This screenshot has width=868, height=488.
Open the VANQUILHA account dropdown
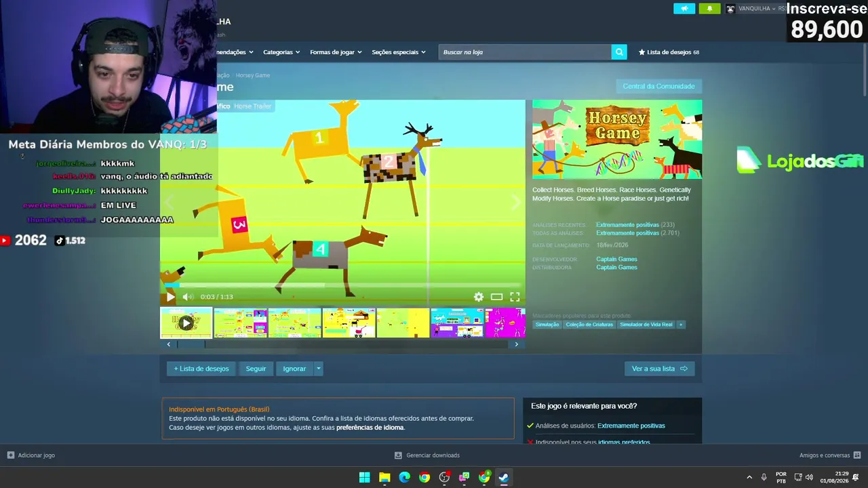tap(757, 9)
